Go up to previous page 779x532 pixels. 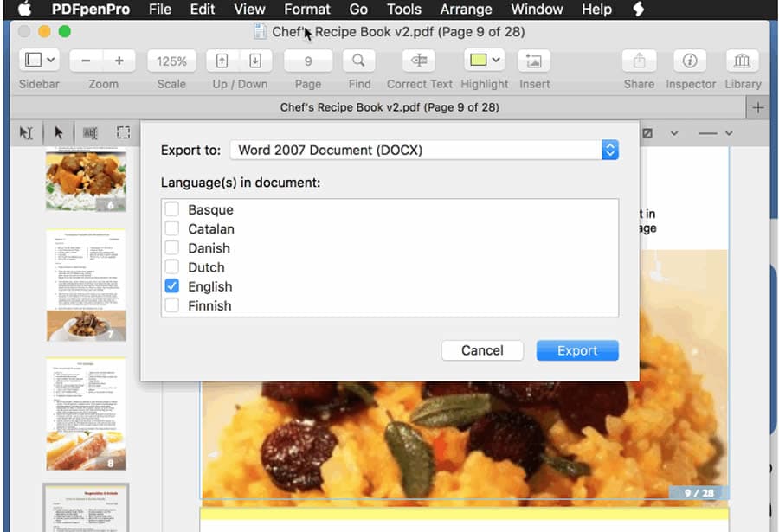point(222,61)
